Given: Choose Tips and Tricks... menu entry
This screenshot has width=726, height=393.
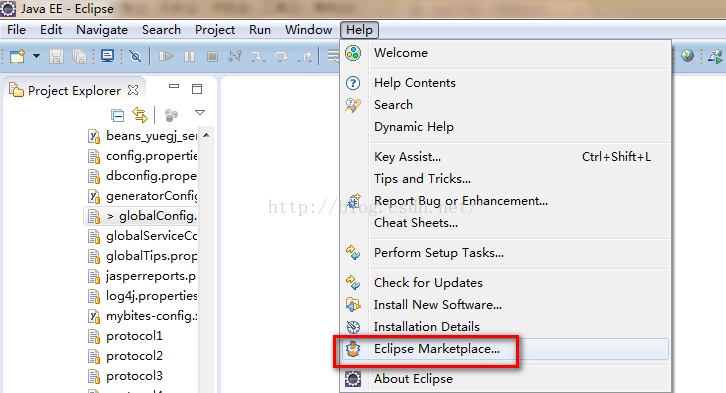Looking at the screenshot, I should [506, 179].
